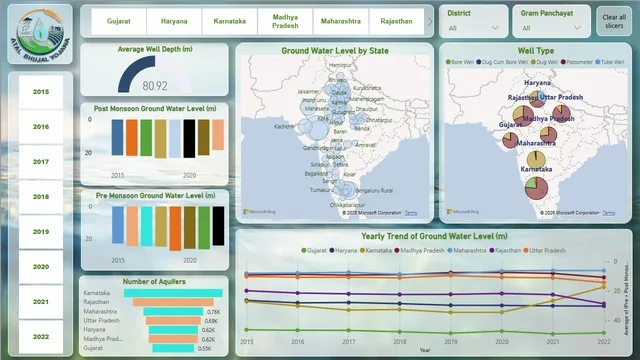Click Madhya Prad... bar in Number of Aquifers
The height and width of the screenshot is (360, 640).
click(x=173, y=339)
